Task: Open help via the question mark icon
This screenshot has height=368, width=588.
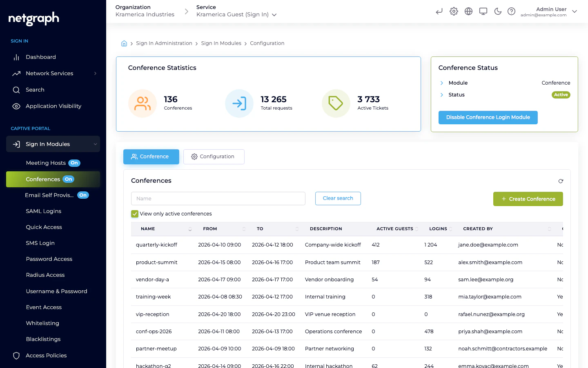Action: point(511,11)
